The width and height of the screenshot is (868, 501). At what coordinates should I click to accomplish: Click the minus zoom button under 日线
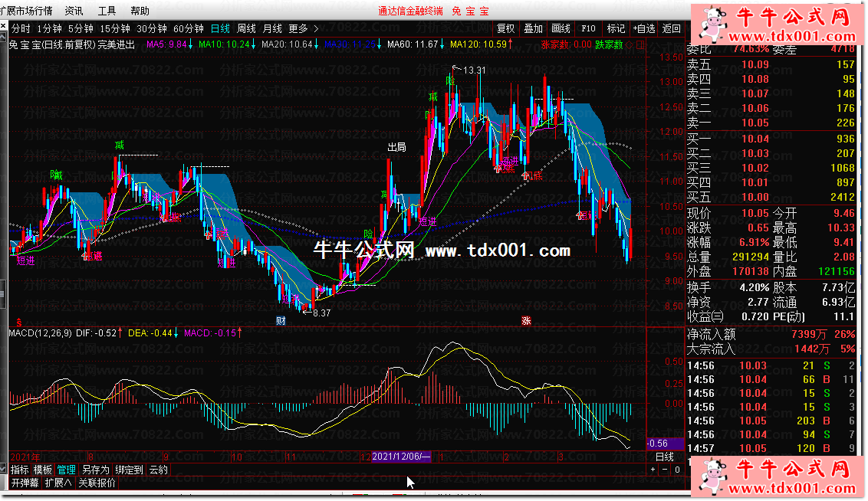(x=665, y=470)
